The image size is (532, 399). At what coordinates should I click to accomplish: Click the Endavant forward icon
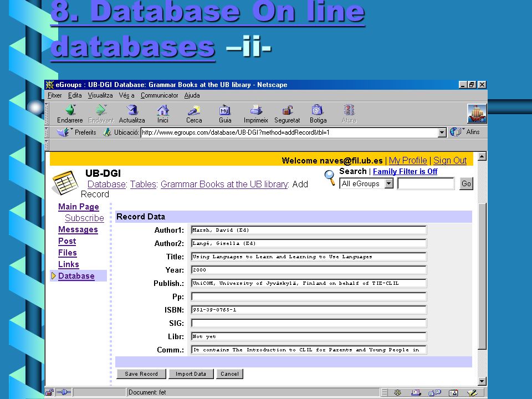point(101,110)
